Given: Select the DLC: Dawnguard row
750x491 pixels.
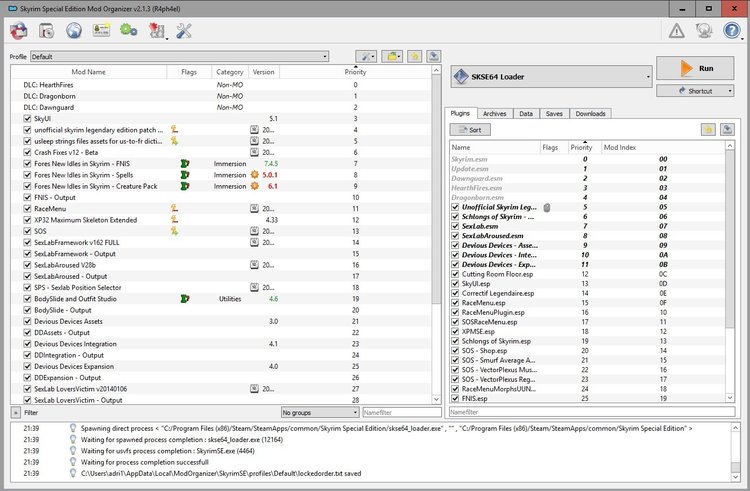Looking at the screenshot, I should tap(221, 107).
